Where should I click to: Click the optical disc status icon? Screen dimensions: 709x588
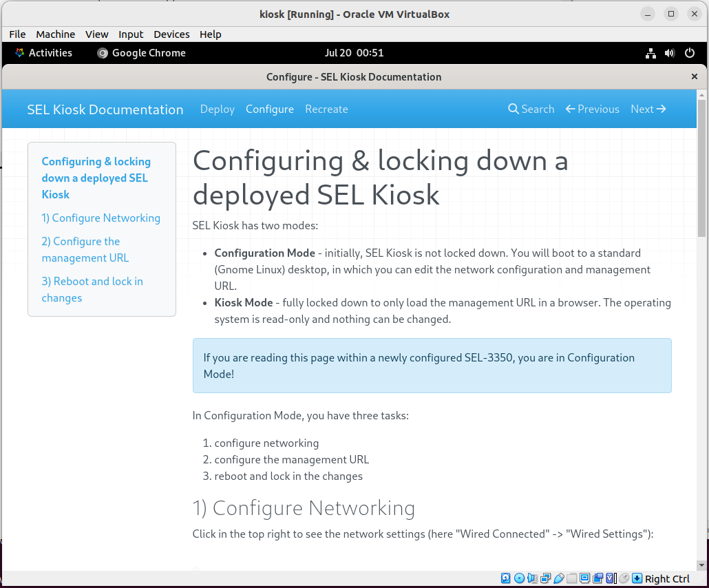[x=519, y=578]
